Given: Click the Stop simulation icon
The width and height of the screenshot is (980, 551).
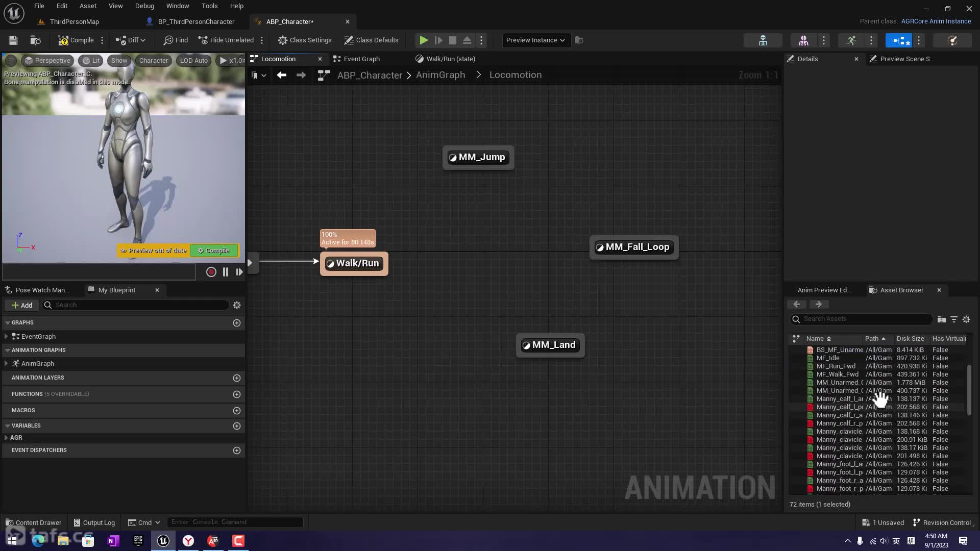Looking at the screenshot, I should 452,40.
